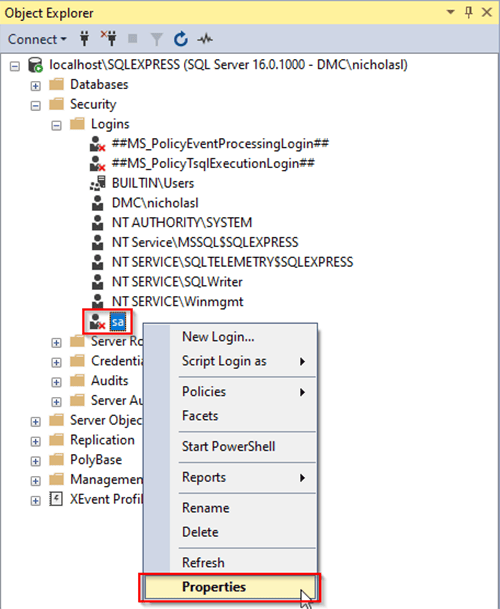Select the ##MS_PolicyEventProcessingLogin## login text

click(x=220, y=144)
